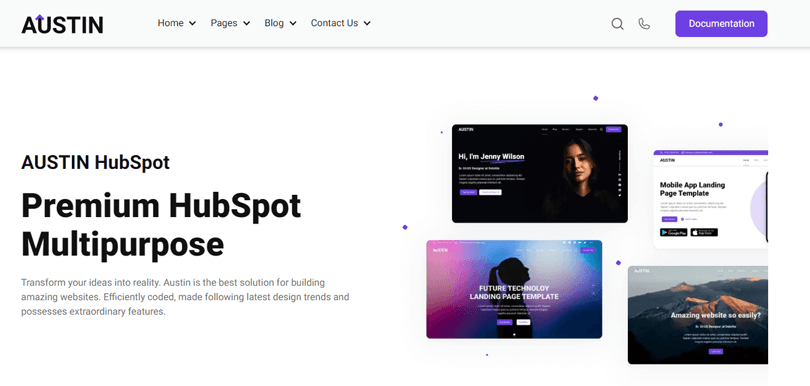Click the AUSTIN HubSpot subtitle
Image resolution: width=810 pixels, height=386 pixels.
point(96,163)
